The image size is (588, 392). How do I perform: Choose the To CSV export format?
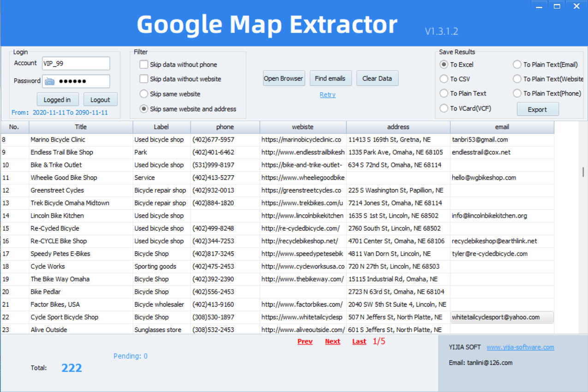(x=444, y=79)
